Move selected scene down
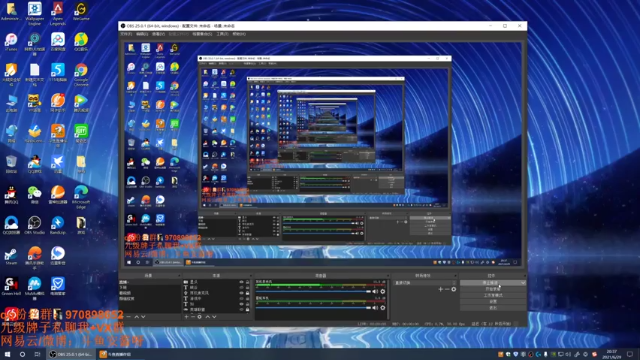Screen dimensions: 640x360 [x=143, y=317]
